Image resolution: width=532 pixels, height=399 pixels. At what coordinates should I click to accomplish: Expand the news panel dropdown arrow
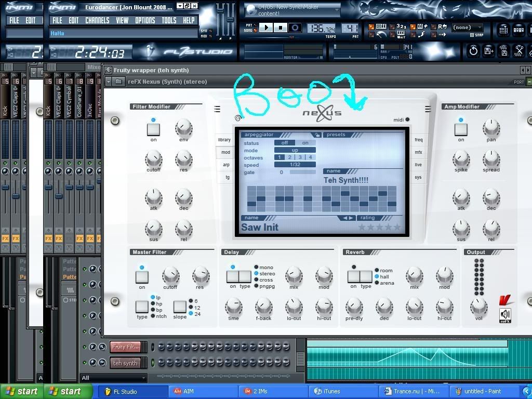click(x=337, y=10)
